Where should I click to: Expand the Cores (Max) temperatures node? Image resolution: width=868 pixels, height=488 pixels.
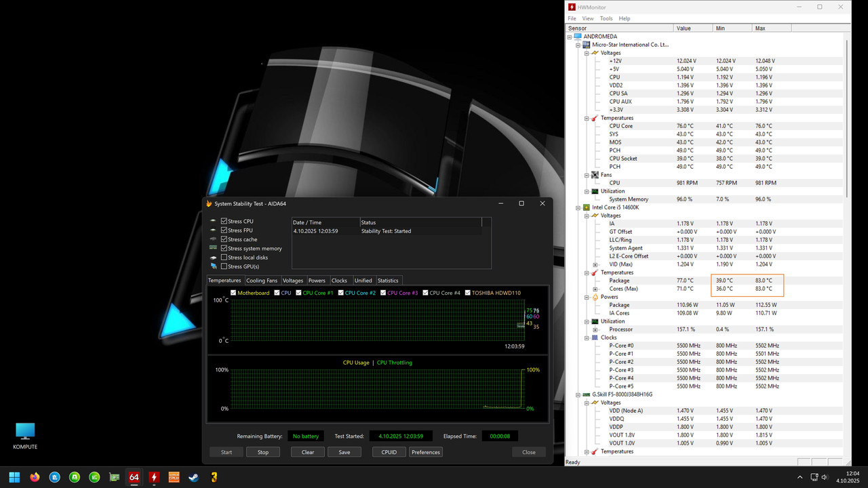(x=595, y=289)
